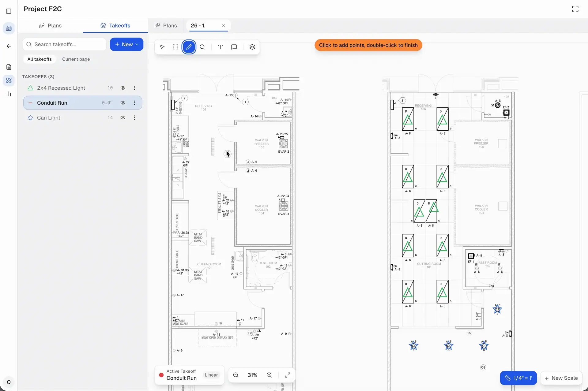
Task: Open options menu for Conduit Run
Action: click(134, 103)
